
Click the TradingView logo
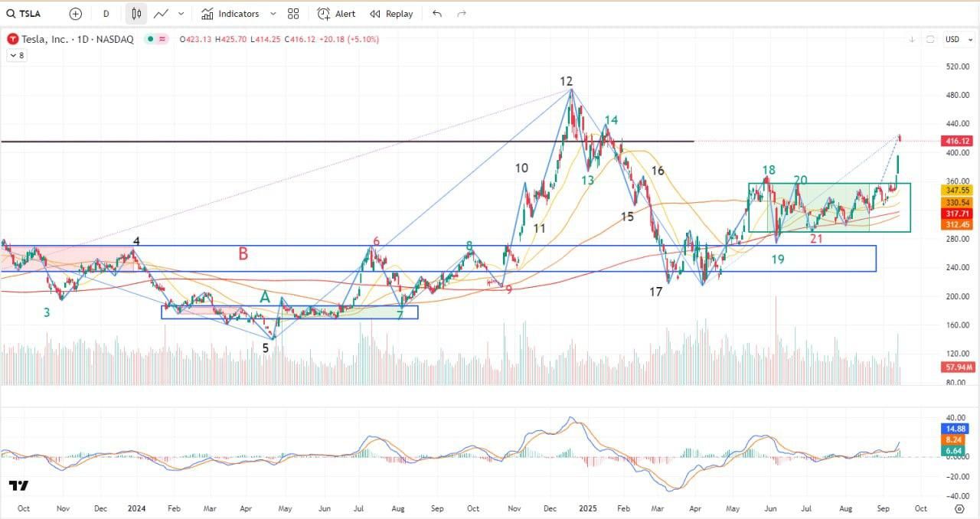[19, 486]
